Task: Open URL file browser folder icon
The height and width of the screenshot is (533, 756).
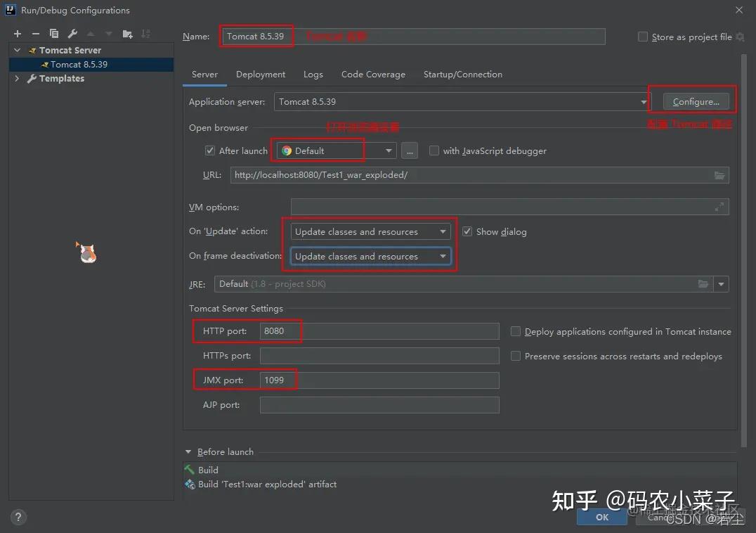Action: 719,174
